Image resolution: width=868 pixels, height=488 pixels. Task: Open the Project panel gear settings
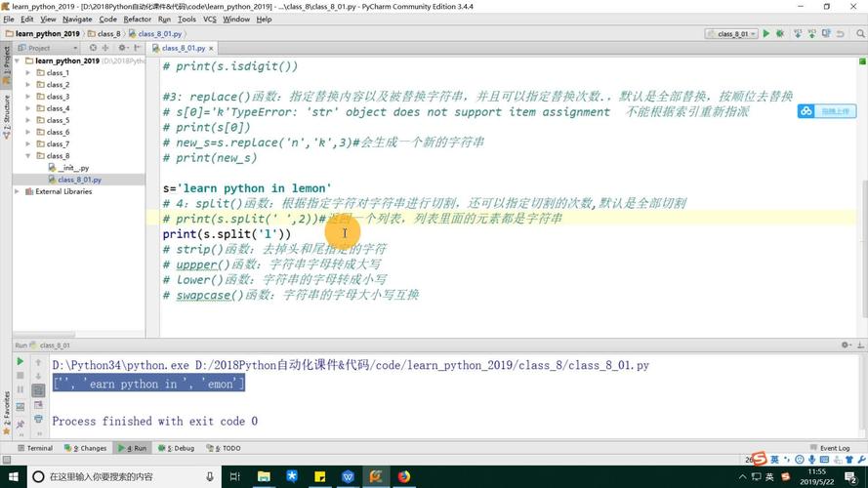pyautogui.click(x=122, y=48)
